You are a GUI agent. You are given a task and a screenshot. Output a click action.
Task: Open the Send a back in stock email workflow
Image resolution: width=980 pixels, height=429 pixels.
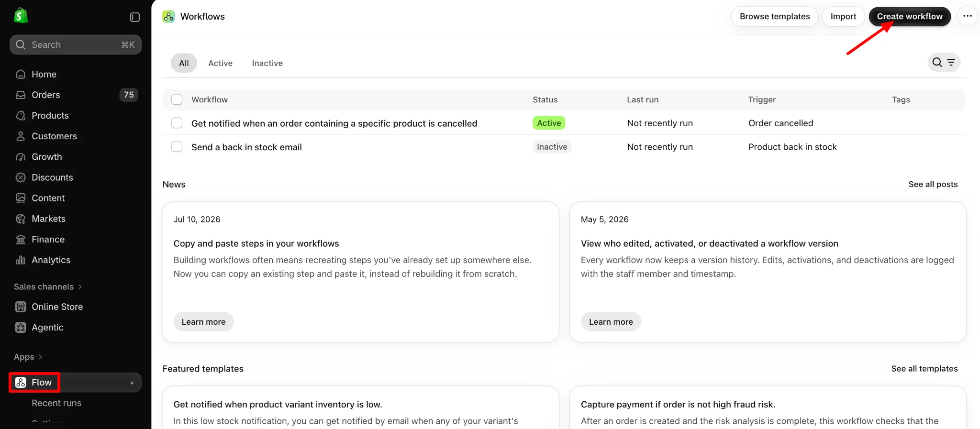246,147
